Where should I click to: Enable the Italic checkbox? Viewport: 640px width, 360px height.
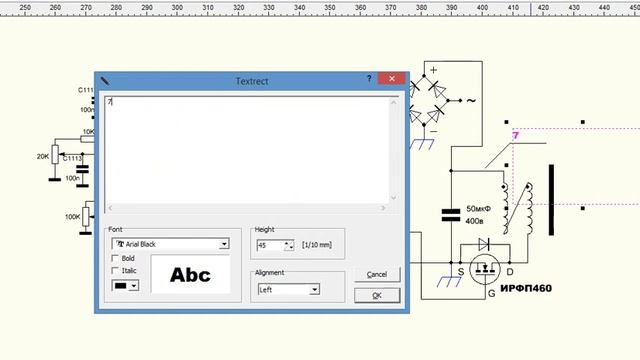115,271
